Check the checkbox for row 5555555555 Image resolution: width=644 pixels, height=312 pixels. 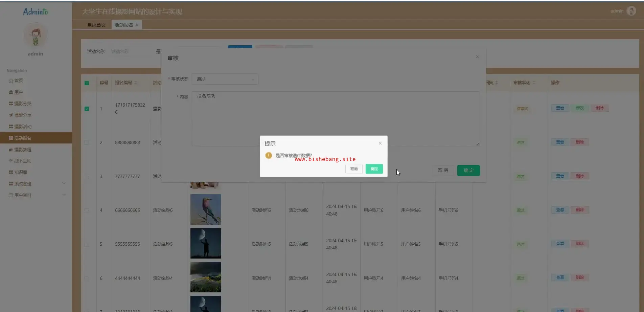[x=87, y=244]
